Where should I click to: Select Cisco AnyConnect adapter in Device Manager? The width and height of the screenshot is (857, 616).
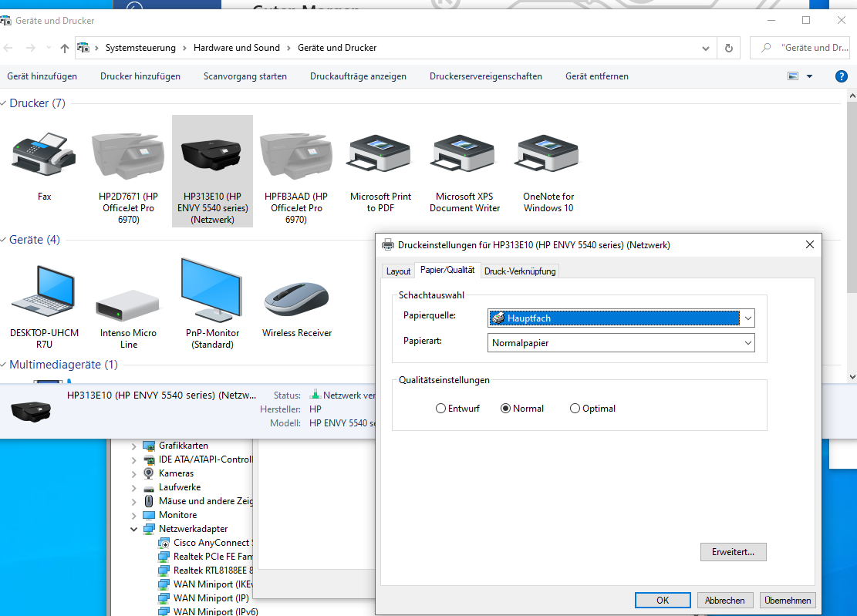[x=205, y=542]
